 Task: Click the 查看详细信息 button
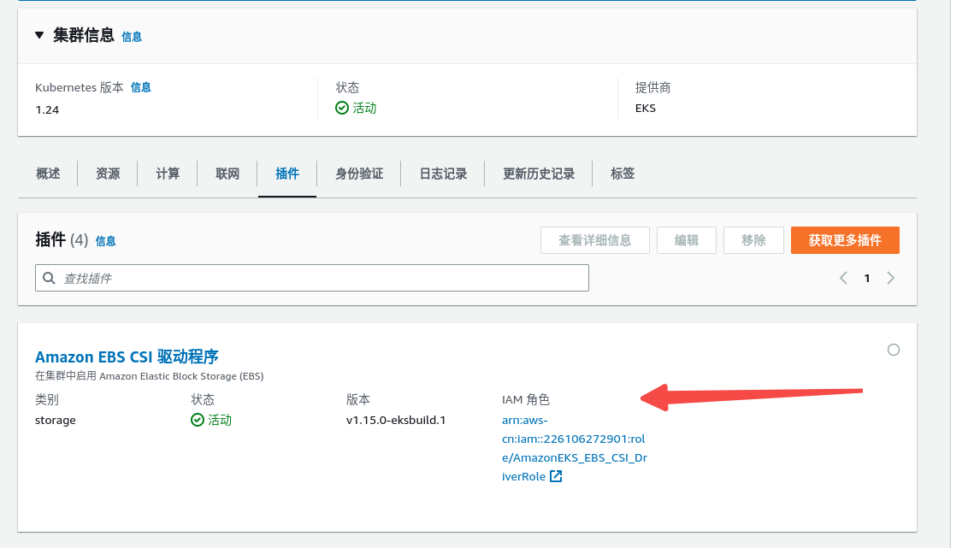point(595,240)
